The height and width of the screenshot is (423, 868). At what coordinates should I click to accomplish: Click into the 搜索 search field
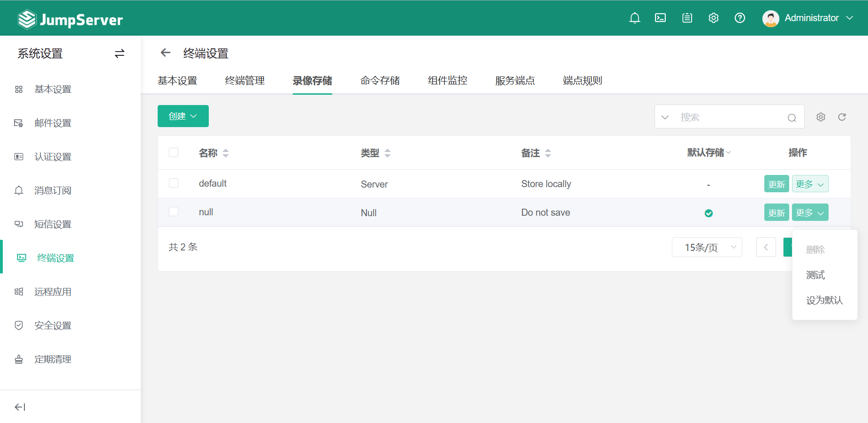pos(730,117)
